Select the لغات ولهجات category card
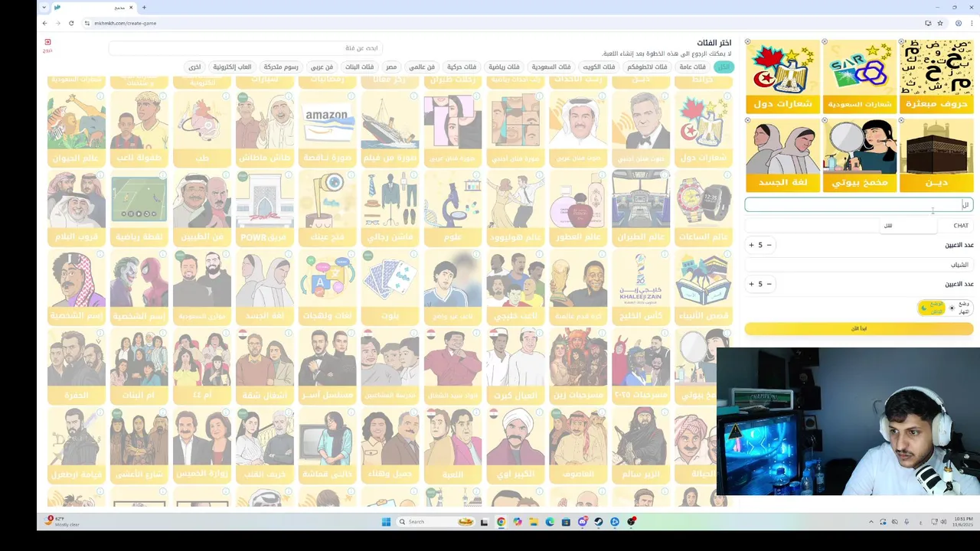980x551 pixels. pos(327,286)
